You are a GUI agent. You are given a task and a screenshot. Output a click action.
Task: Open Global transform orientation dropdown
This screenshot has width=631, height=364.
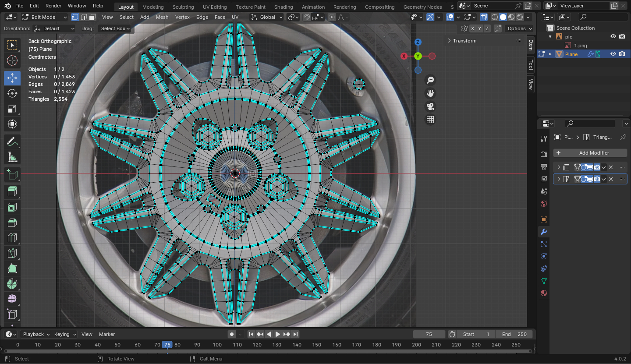[267, 17]
